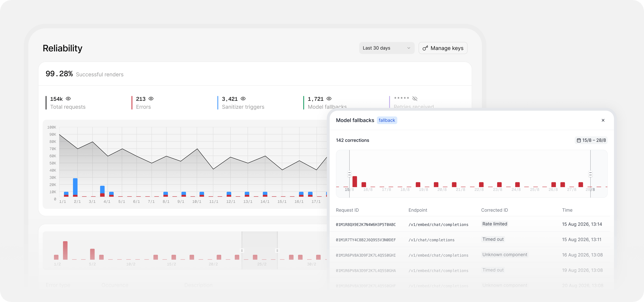644x302 pixels.
Task: Click the Time column header
Action: 567,210
